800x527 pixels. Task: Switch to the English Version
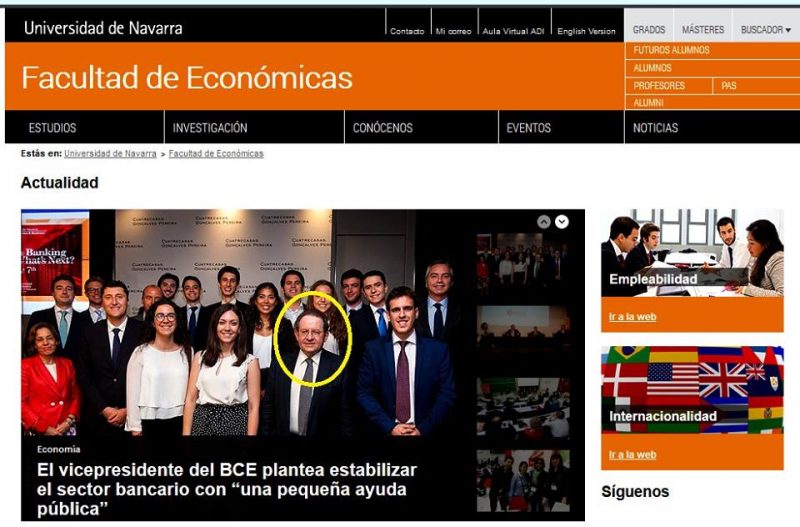coord(586,31)
